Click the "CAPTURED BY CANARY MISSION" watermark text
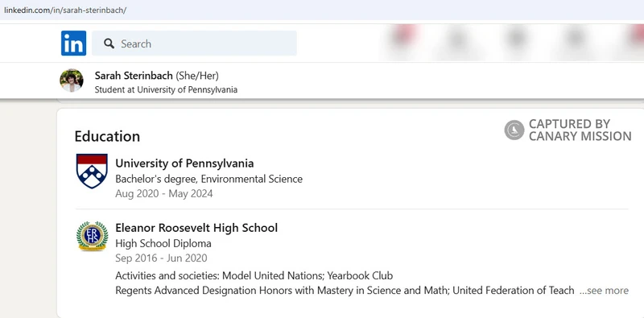The width and height of the screenshot is (644, 318). pos(580,130)
